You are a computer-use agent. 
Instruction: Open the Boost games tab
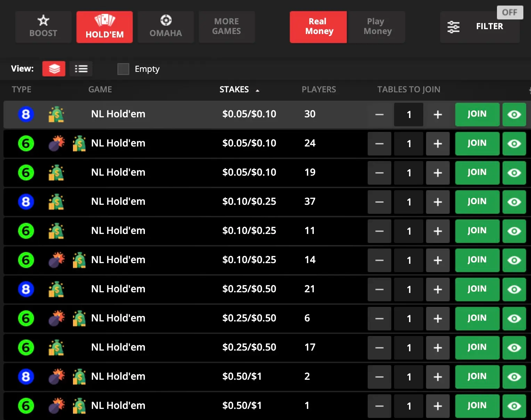click(43, 27)
